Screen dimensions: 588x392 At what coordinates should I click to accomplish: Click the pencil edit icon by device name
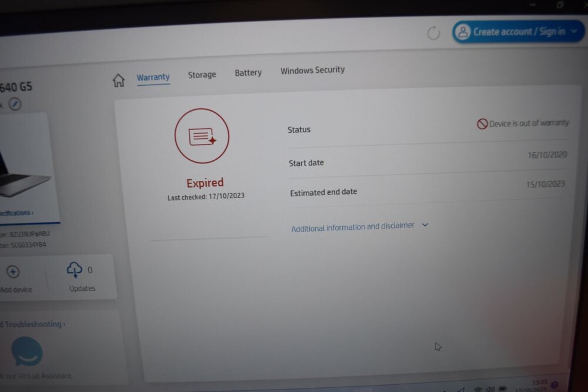click(x=15, y=104)
